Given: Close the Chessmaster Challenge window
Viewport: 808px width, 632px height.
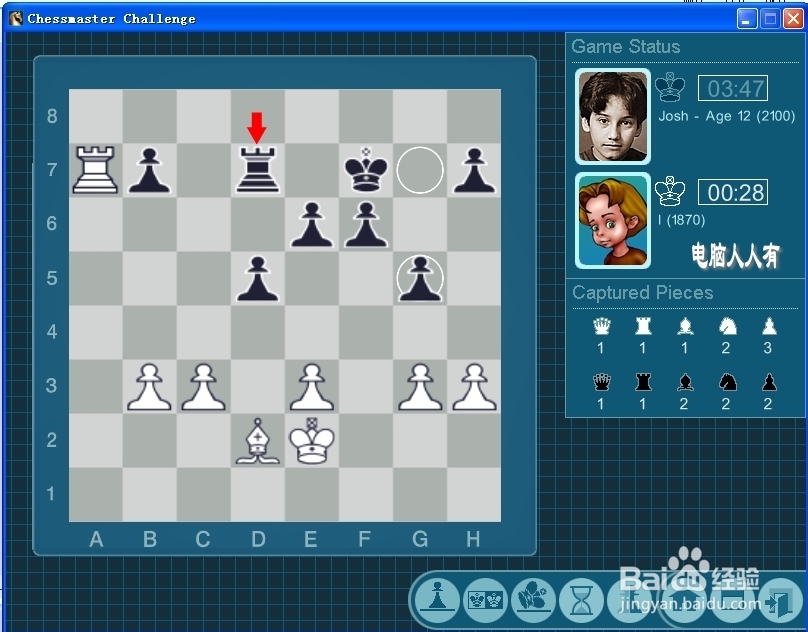Looking at the screenshot, I should (794, 19).
